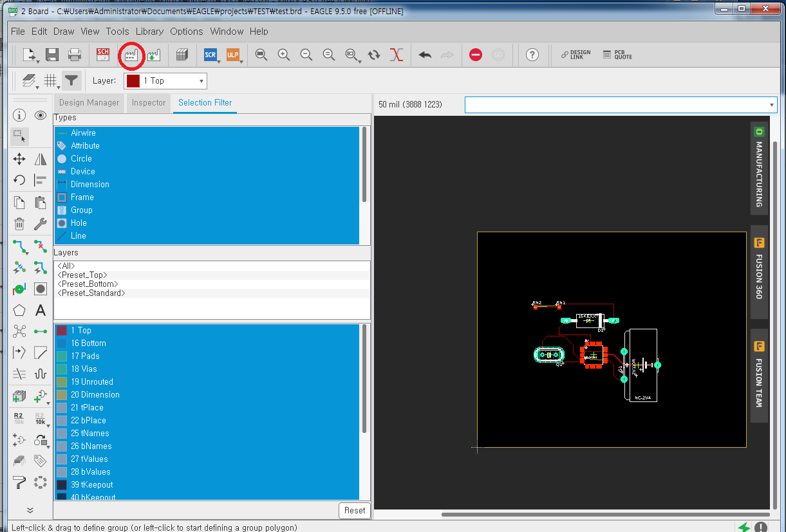786x532 pixels.
Task: Select the Polygon tool
Action: [x=19, y=310]
